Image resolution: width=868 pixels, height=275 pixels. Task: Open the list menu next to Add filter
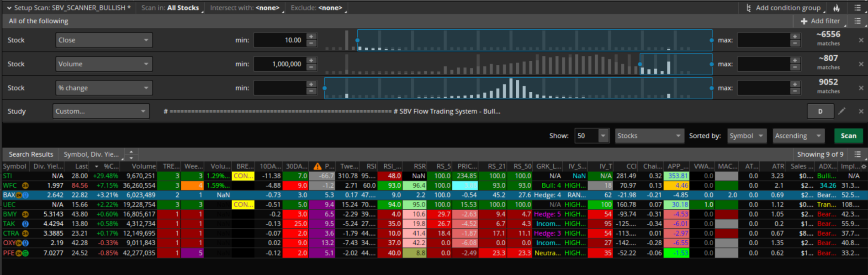tap(857, 21)
